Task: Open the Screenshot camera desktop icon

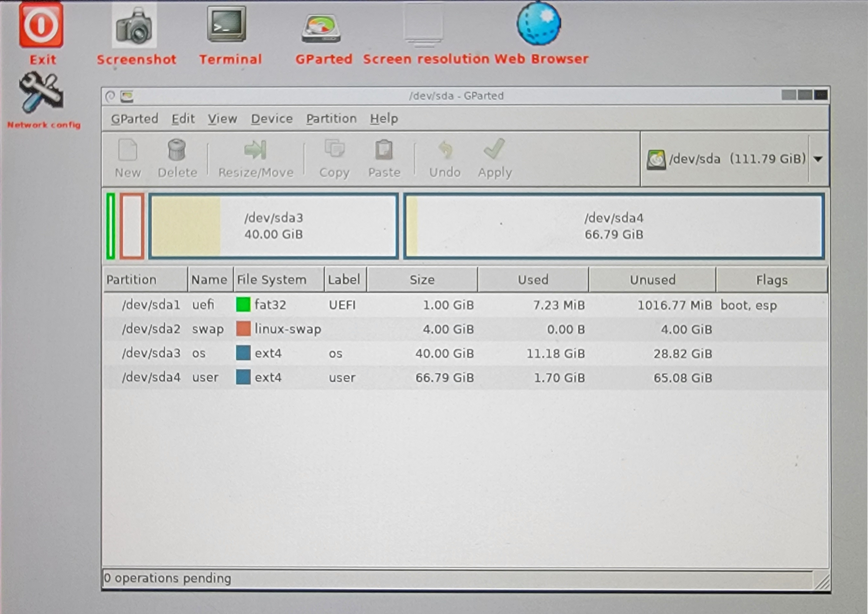Action: click(134, 26)
